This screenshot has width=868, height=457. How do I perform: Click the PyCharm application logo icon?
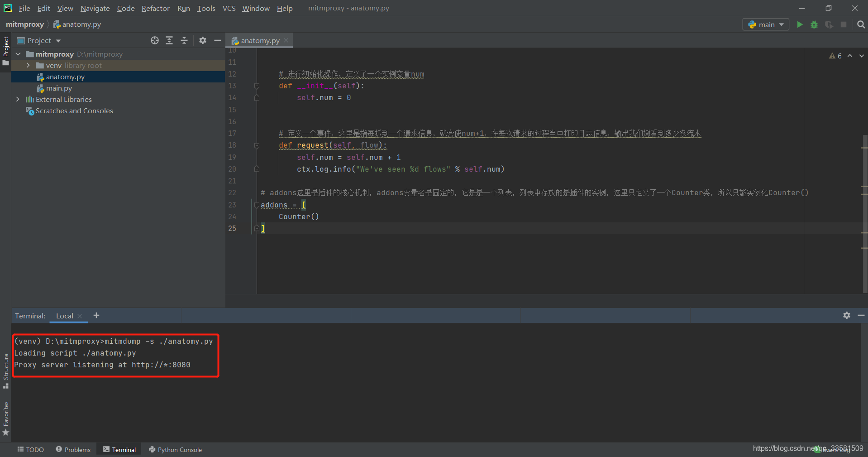point(8,8)
